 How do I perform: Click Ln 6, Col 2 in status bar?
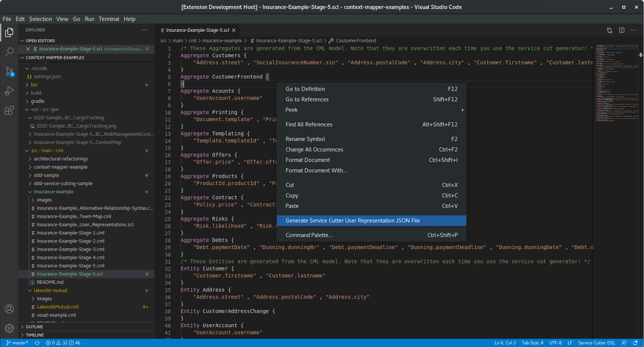point(505,343)
